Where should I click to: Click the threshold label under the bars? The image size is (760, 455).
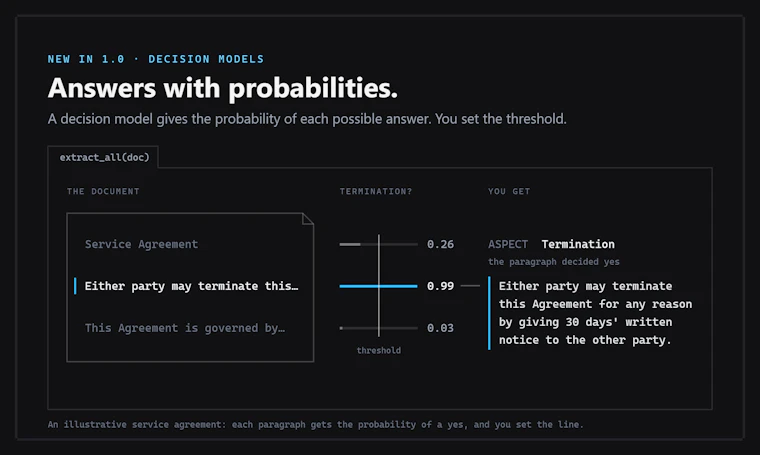pos(379,350)
